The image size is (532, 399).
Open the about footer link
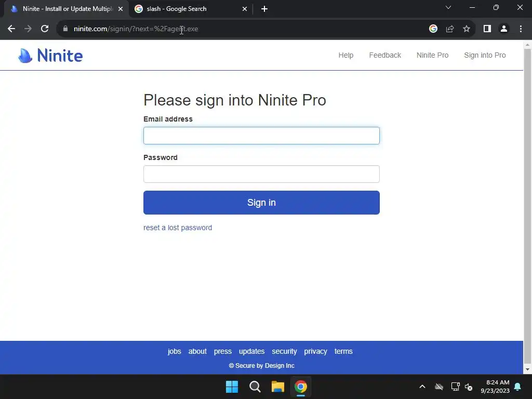click(197, 352)
